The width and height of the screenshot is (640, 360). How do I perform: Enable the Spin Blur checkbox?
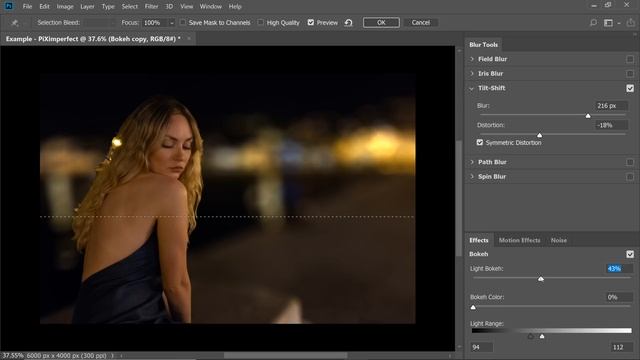pyautogui.click(x=630, y=177)
